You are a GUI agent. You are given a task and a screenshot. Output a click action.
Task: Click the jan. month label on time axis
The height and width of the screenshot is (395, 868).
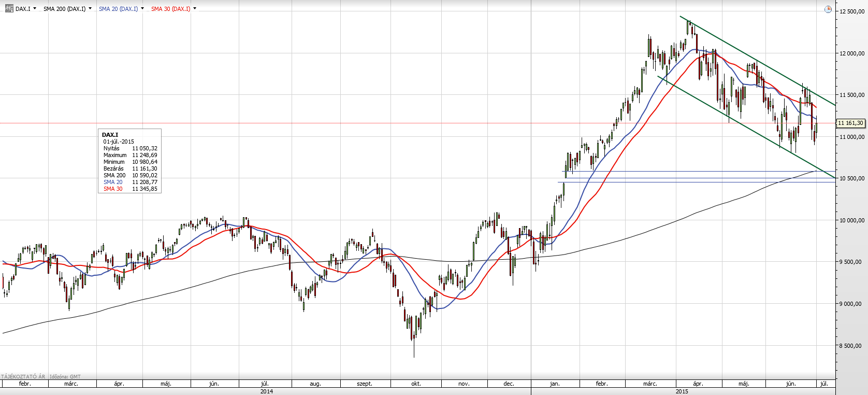pos(555,384)
